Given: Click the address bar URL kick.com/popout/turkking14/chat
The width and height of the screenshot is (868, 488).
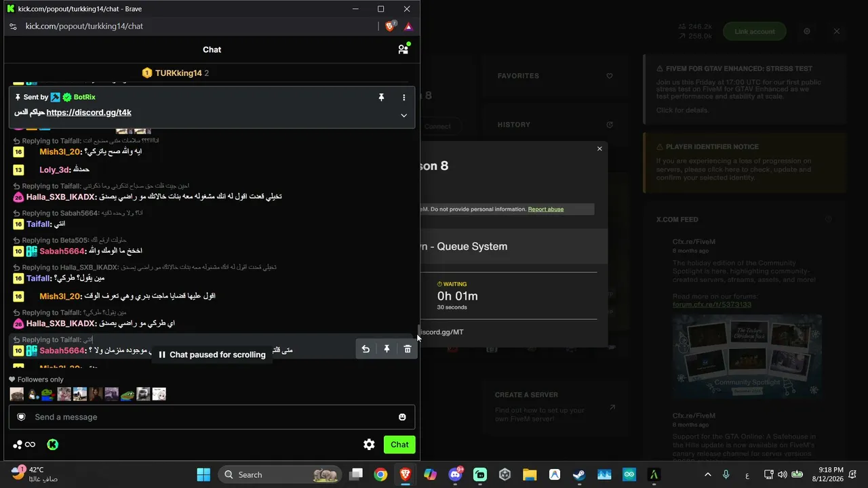Looking at the screenshot, I should (x=84, y=26).
